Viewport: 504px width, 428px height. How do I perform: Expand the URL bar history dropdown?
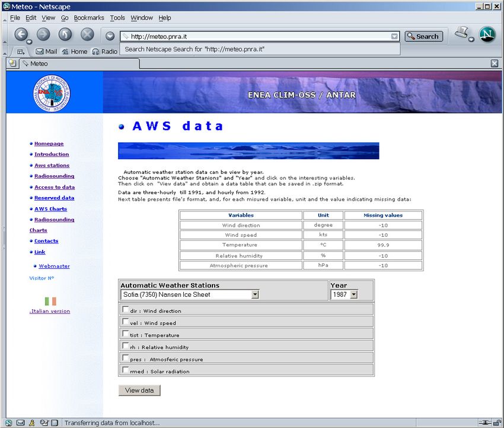tap(394, 36)
